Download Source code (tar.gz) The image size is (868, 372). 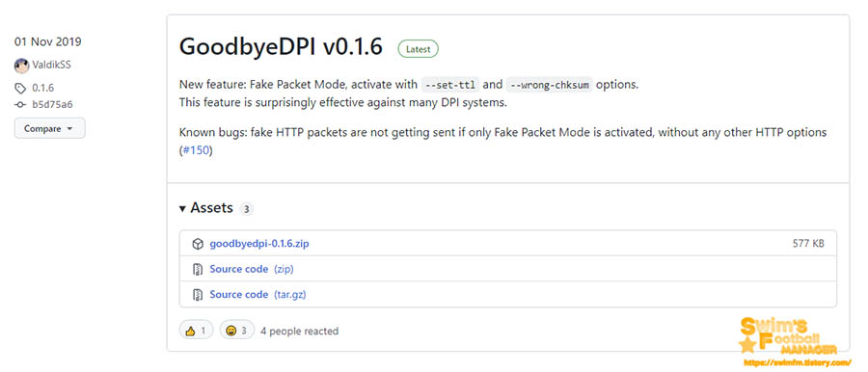pos(258,295)
